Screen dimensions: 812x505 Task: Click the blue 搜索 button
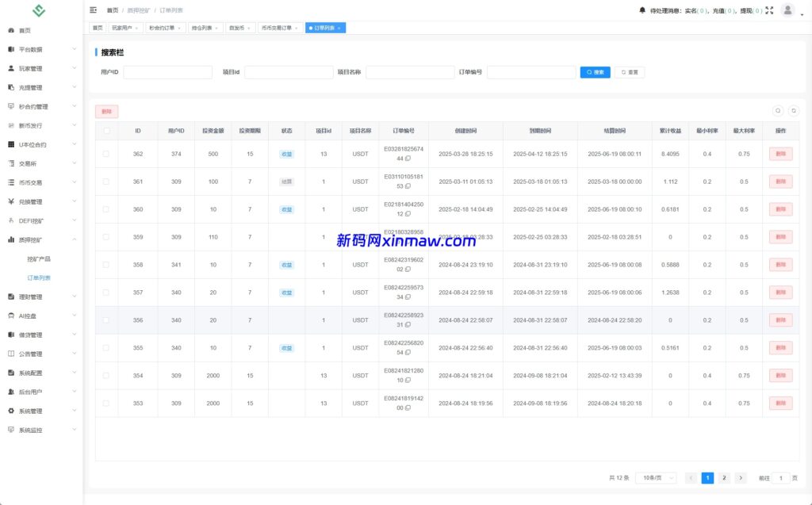(x=595, y=72)
